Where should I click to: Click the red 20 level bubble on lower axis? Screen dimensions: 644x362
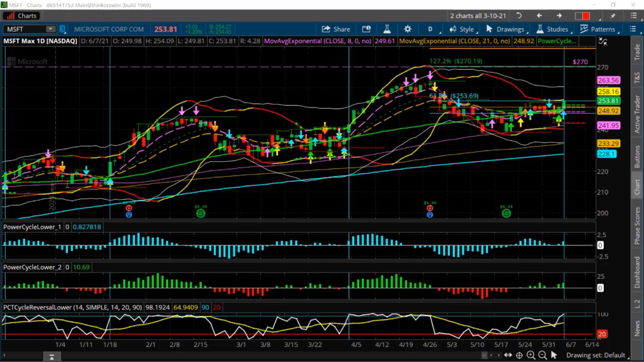(x=602, y=334)
